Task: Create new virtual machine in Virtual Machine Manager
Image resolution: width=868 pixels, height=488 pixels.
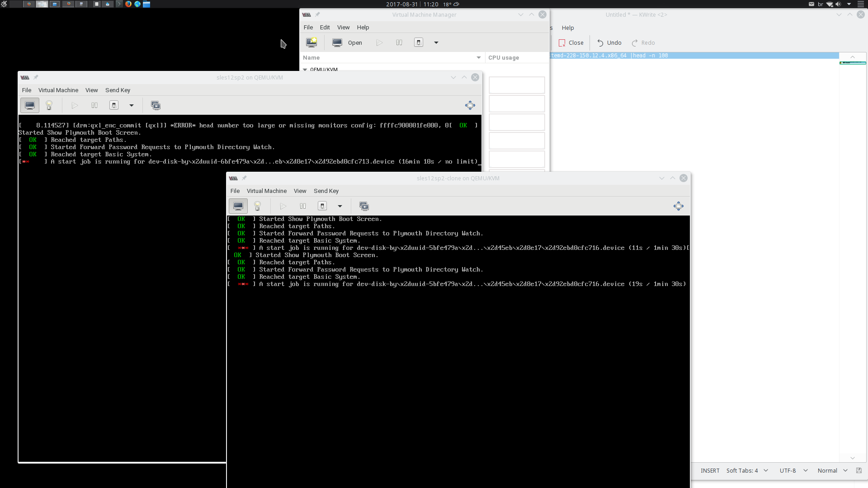Action: [x=311, y=42]
